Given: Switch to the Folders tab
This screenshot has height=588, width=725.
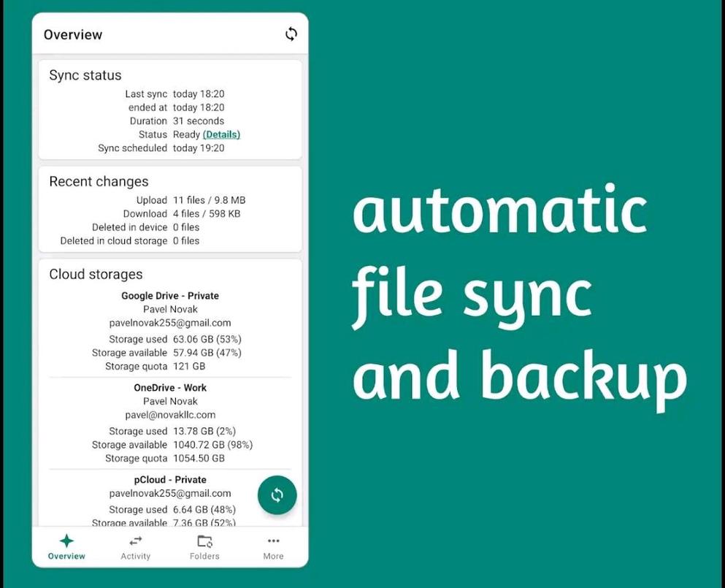Looking at the screenshot, I should (x=204, y=547).
